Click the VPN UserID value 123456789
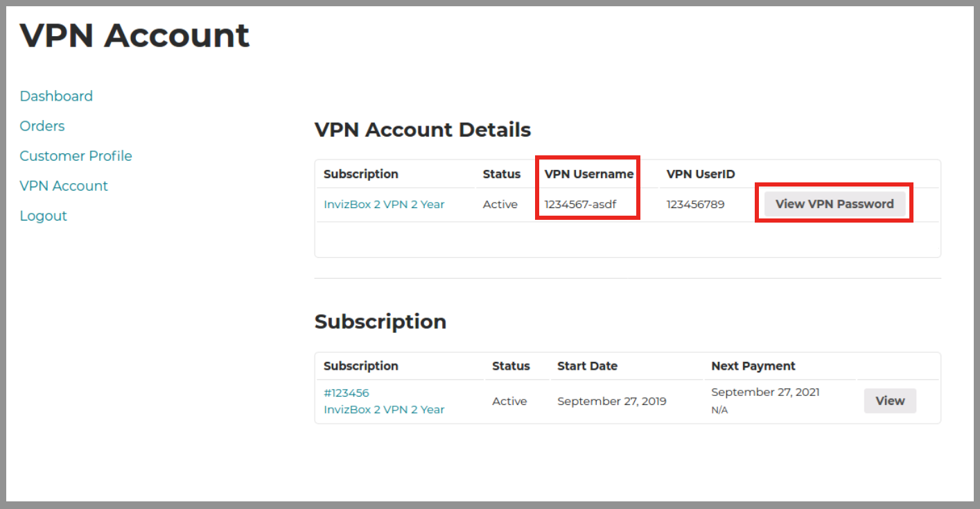The width and height of the screenshot is (980, 509). click(695, 205)
